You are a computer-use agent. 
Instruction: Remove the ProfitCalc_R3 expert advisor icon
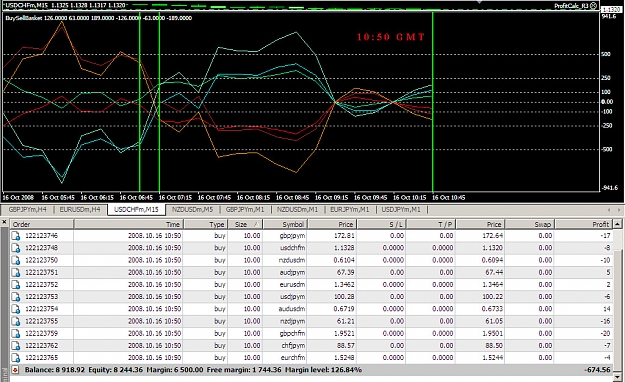(594, 6)
